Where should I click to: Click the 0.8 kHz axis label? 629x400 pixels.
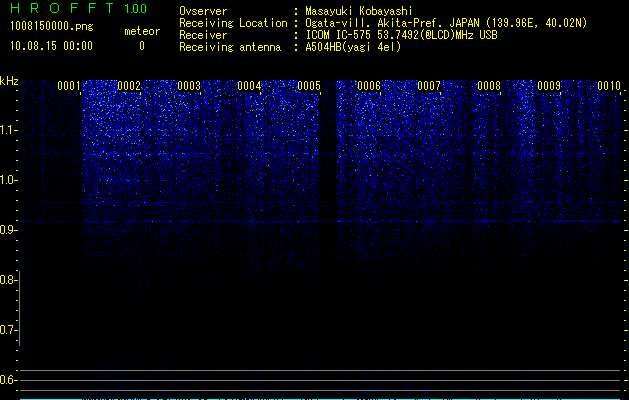coord(8,280)
